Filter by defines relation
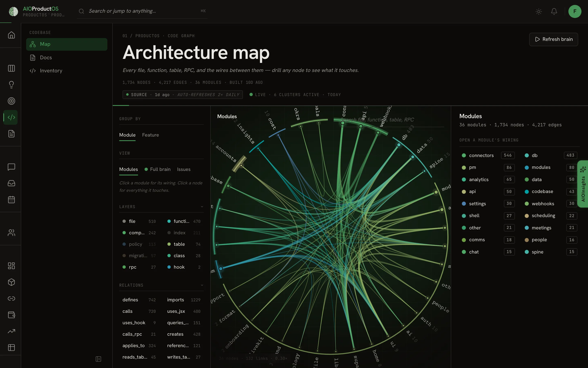The height and width of the screenshot is (368, 588). [x=139, y=300]
